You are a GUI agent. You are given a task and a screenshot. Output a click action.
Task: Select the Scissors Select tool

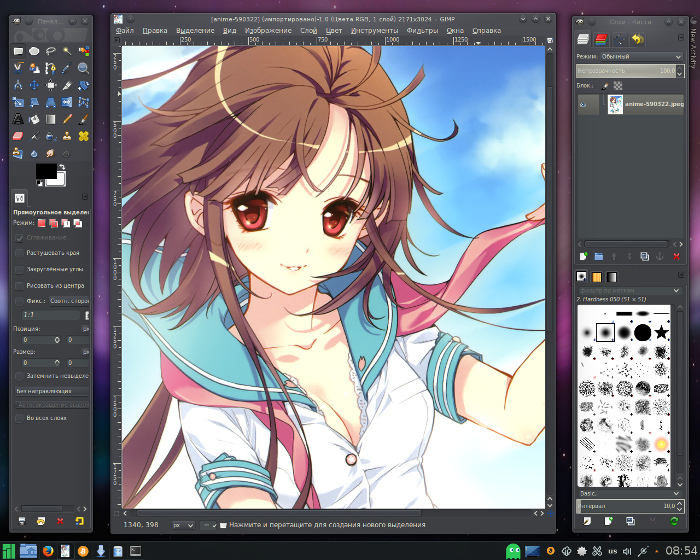(x=18, y=68)
